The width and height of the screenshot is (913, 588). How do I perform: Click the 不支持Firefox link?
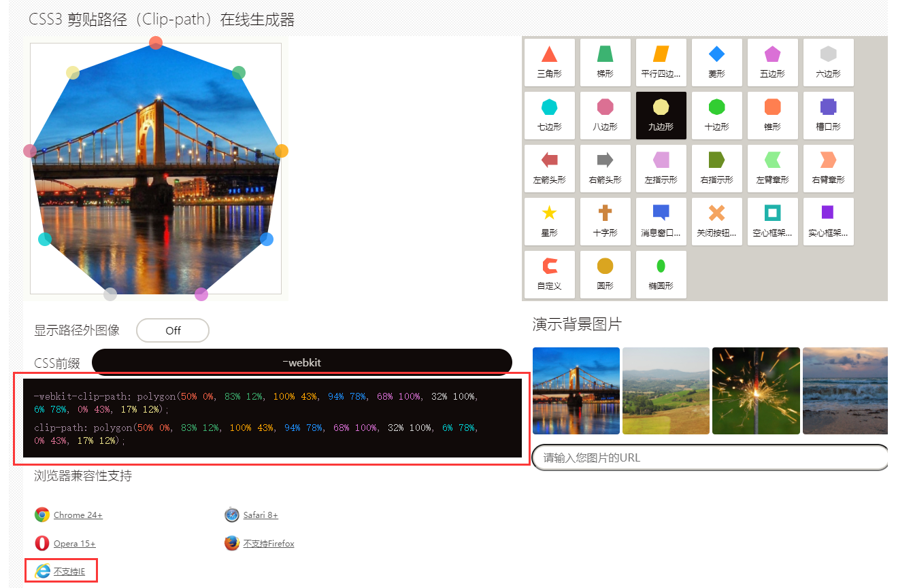(265, 543)
